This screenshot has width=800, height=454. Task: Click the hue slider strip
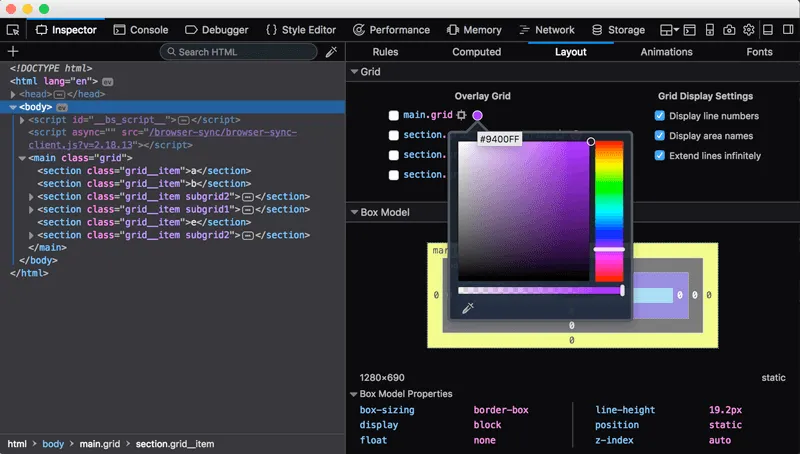tap(609, 211)
